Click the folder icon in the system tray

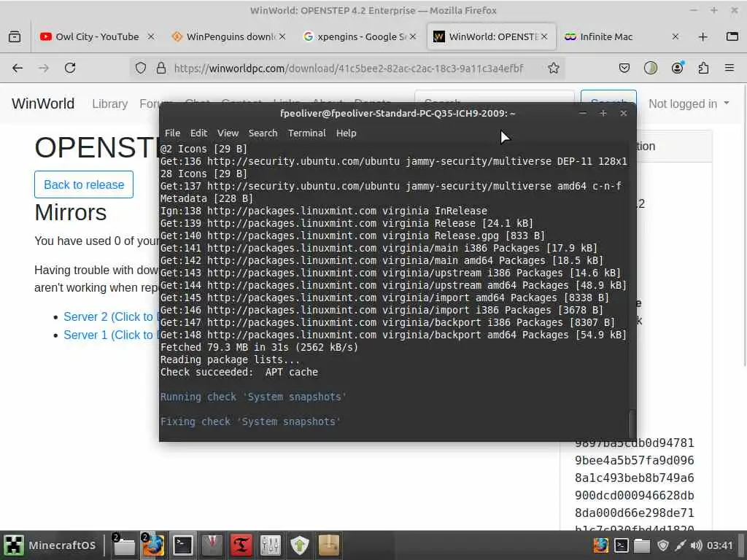tap(642, 545)
